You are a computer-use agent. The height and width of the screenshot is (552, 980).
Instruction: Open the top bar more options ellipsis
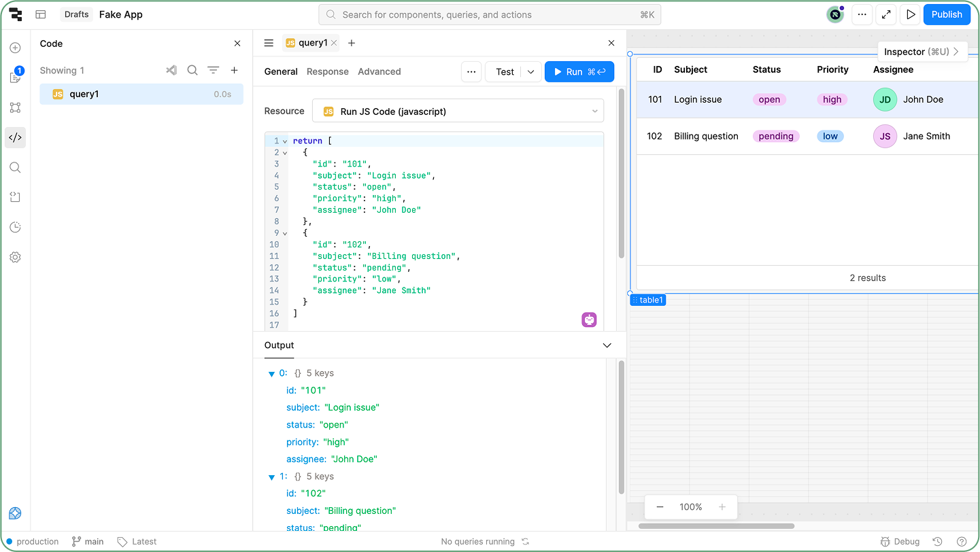862,14
